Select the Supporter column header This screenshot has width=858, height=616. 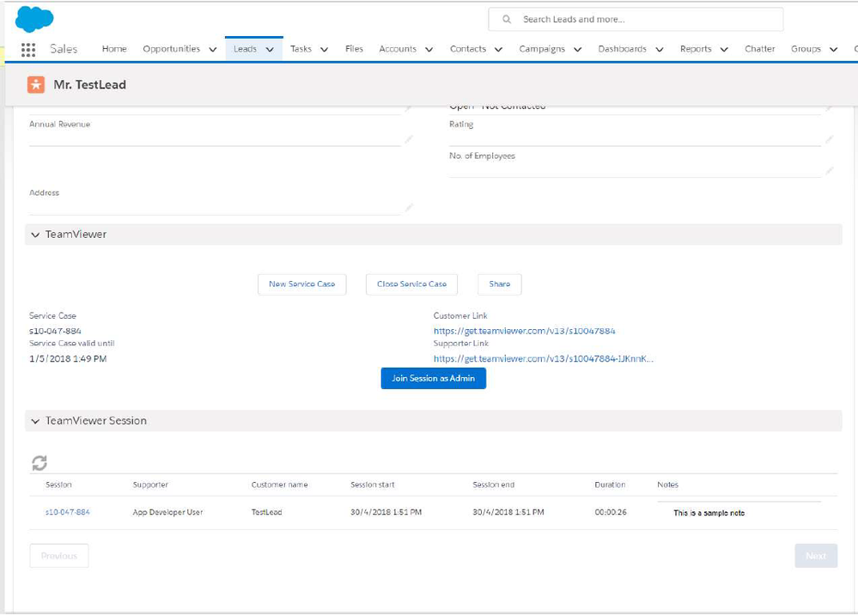point(150,485)
